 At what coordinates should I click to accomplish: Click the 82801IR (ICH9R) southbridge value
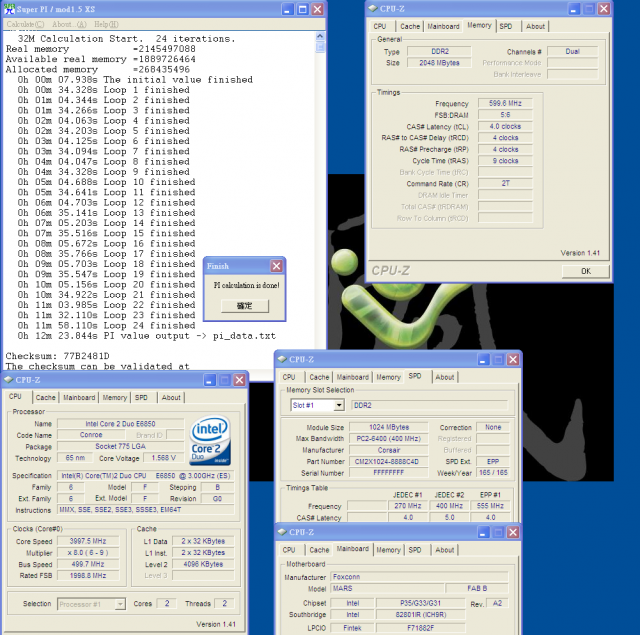click(420, 615)
